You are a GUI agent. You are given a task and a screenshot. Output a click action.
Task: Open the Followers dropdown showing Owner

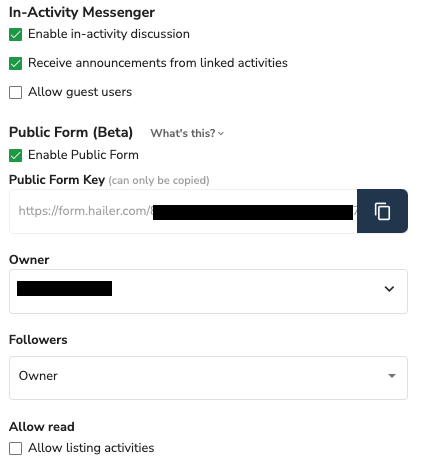click(208, 378)
